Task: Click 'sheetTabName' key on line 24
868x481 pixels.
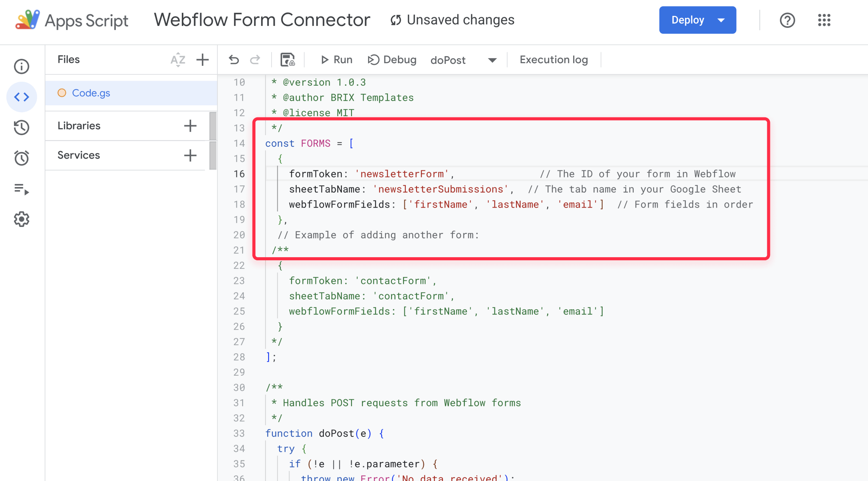Action: (325, 296)
